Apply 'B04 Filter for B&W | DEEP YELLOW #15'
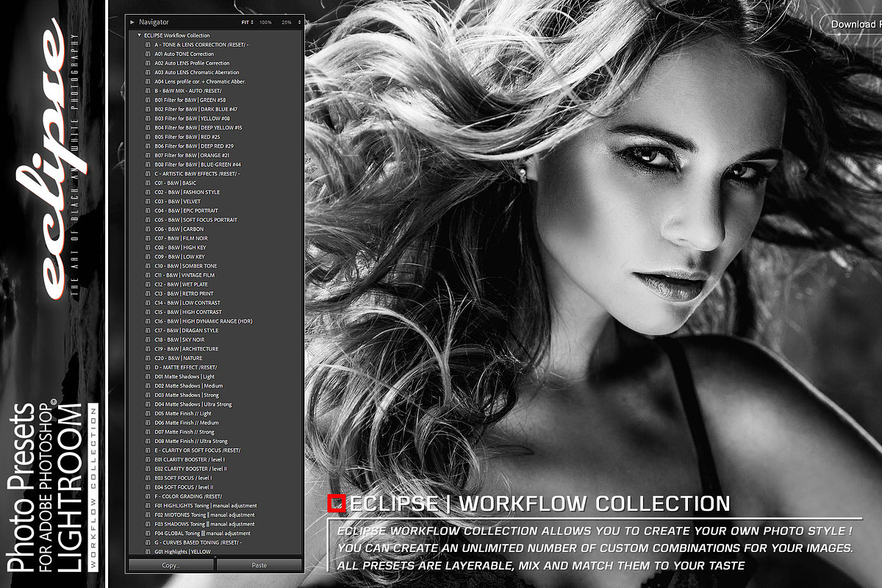 [x=198, y=127]
